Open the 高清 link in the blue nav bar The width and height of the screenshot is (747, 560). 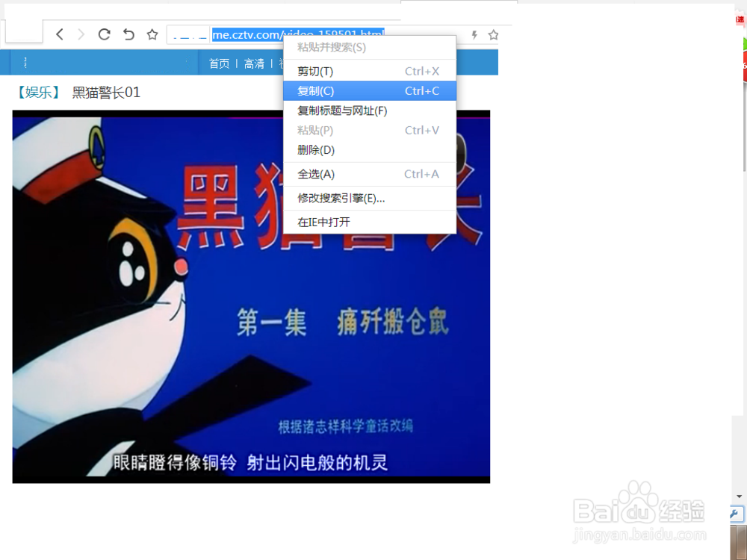pyautogui.click(x=254, y=63)
